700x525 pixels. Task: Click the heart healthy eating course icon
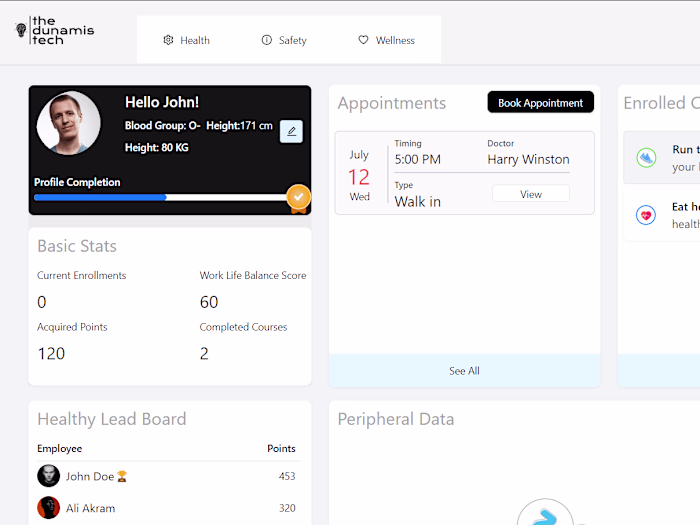[x=646, y=215]
